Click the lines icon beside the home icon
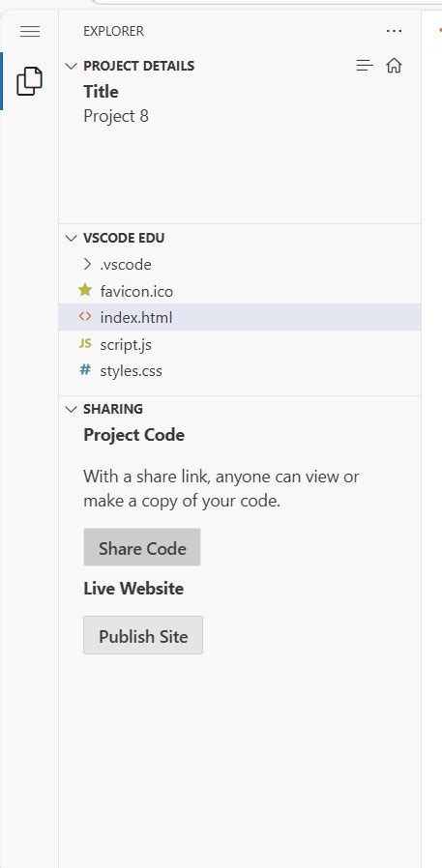The image size is (442, 868). pos(364,66)
